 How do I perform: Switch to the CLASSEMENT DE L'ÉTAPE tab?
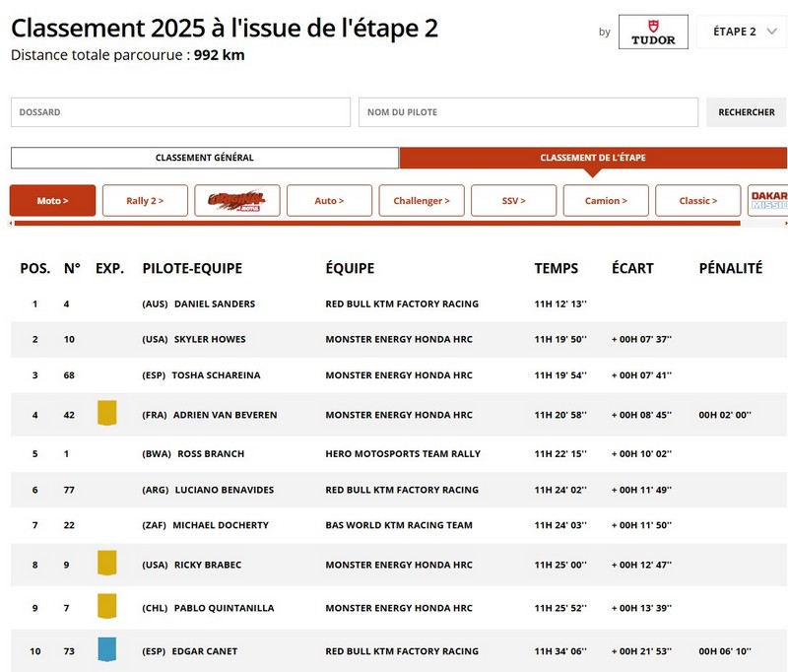click(x=592, y=157)
